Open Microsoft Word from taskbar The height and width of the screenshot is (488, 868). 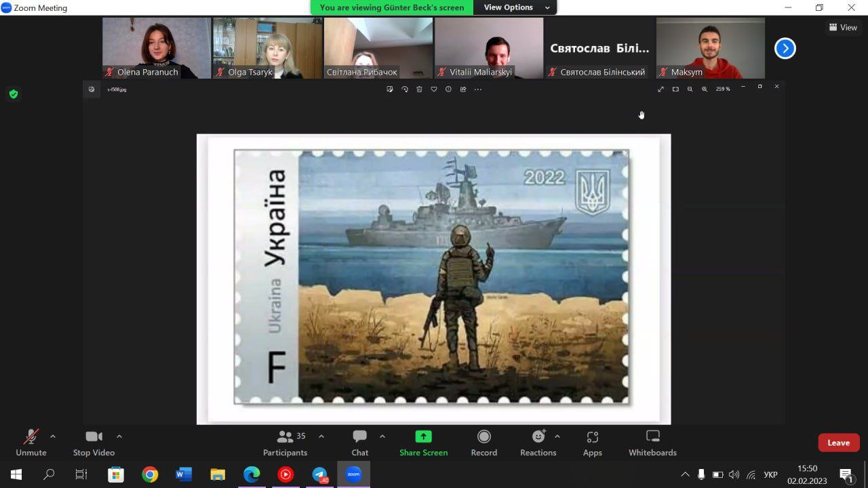(184, 474)
